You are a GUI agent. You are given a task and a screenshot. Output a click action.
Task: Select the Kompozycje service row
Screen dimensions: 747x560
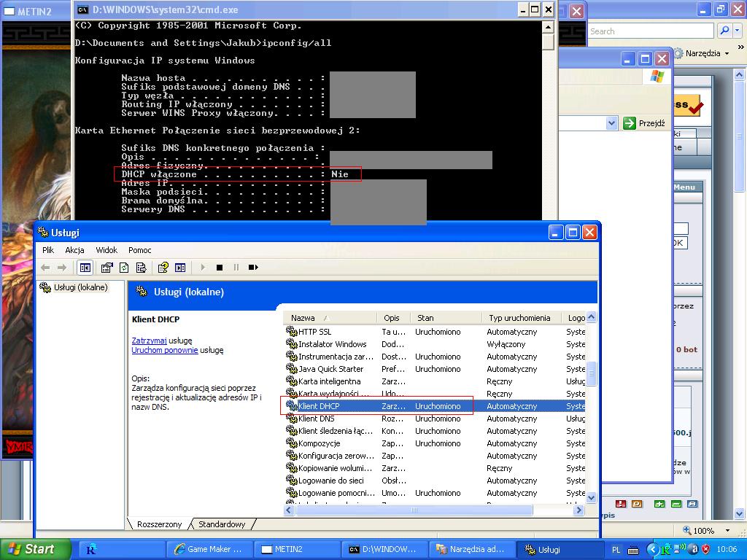click(x=435, y=443)
